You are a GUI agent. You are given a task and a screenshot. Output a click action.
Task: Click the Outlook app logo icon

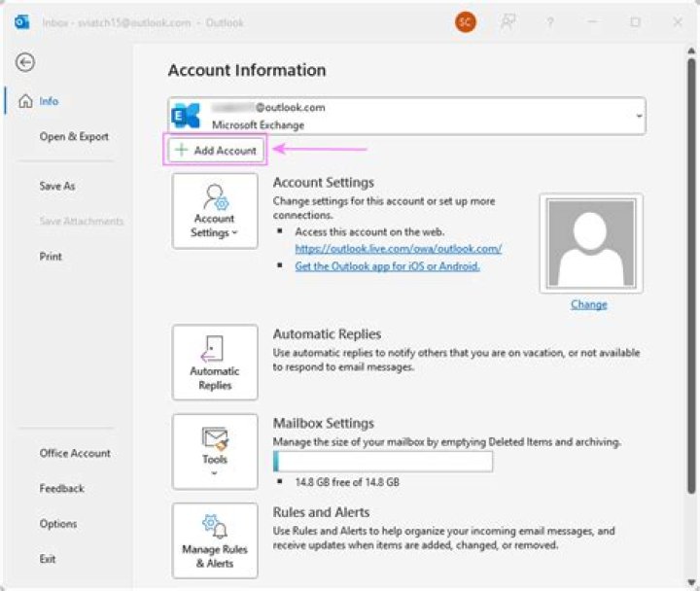point(21,21)
